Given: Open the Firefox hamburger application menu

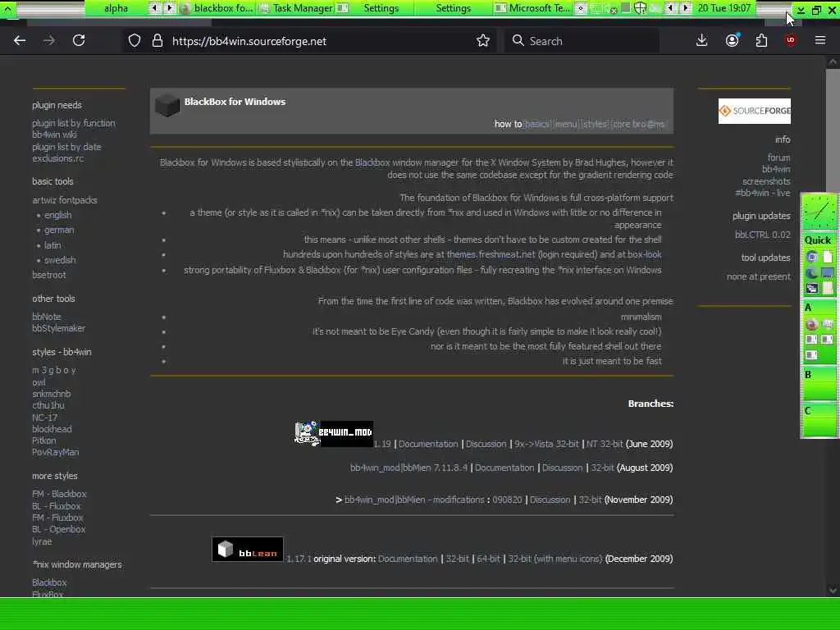Looking at the screenshot, I should click(x=820, y=40).
